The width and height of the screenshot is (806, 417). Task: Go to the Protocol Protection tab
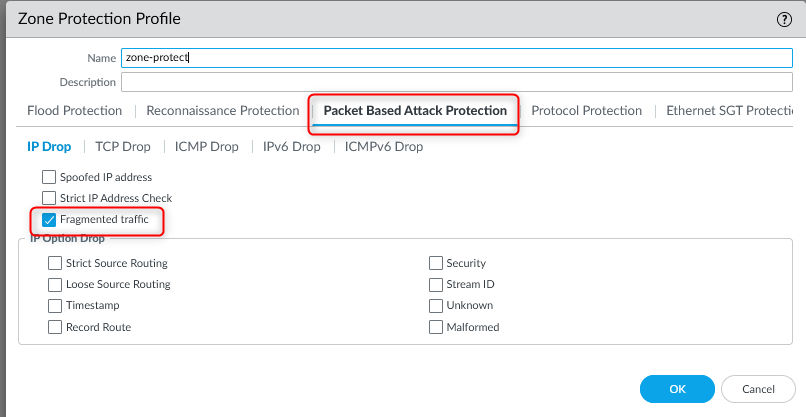(586, 111)
